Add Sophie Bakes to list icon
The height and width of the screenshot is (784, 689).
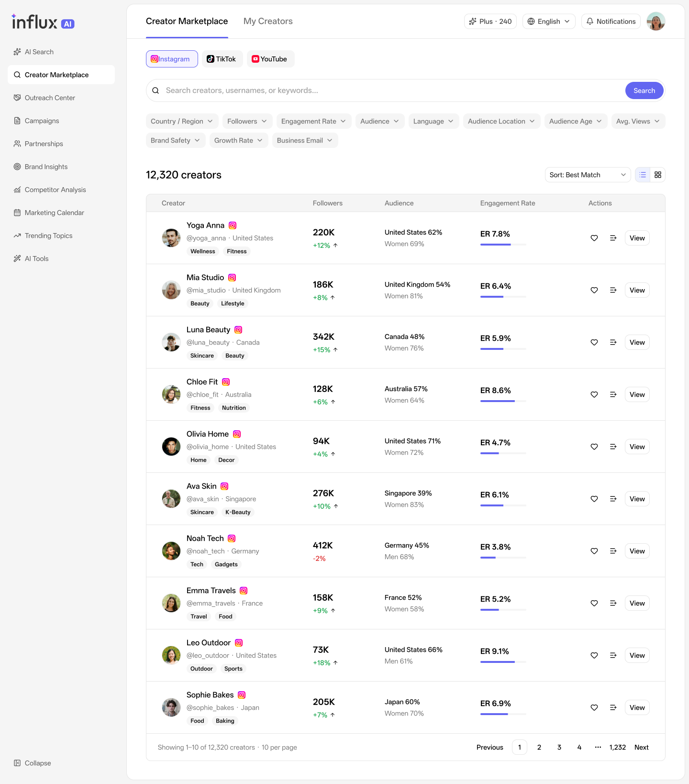[613, 707]
